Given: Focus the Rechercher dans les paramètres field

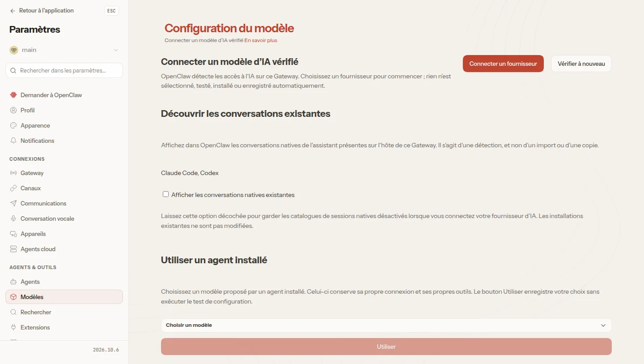Looking at the screenshot, I should (64, 70).
